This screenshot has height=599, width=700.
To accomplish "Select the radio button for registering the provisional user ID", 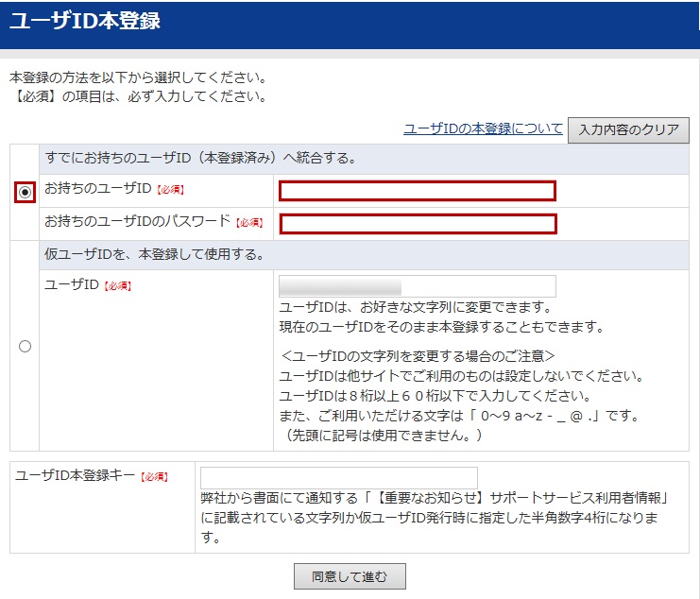I will [x=25, y=346].
